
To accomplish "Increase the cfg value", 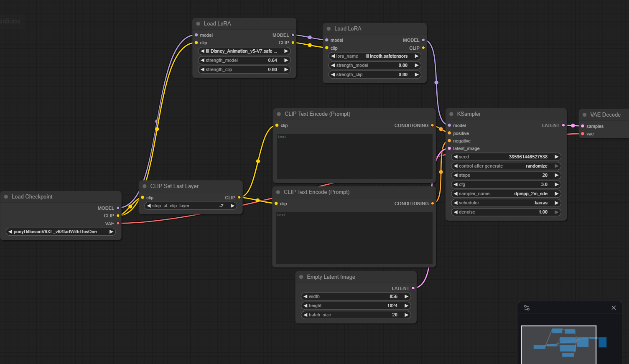I will [557, 184].
